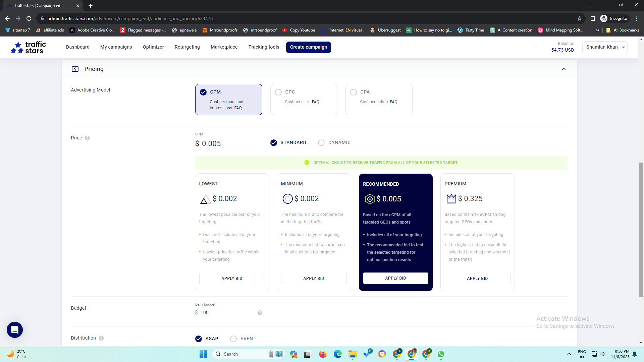Click the weather widget on taskbar
This screenshot has width=644, height=362.
[17, 354]
